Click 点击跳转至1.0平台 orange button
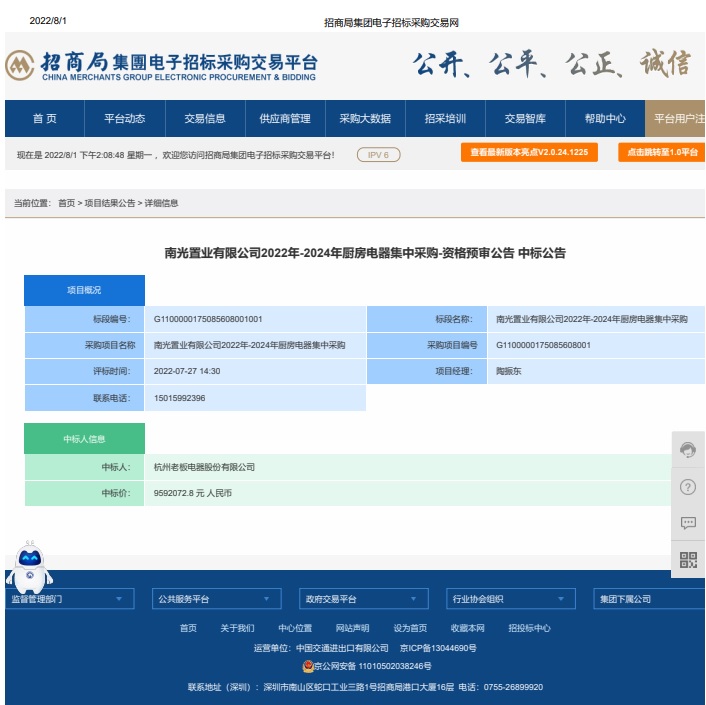 pos(661,152)
